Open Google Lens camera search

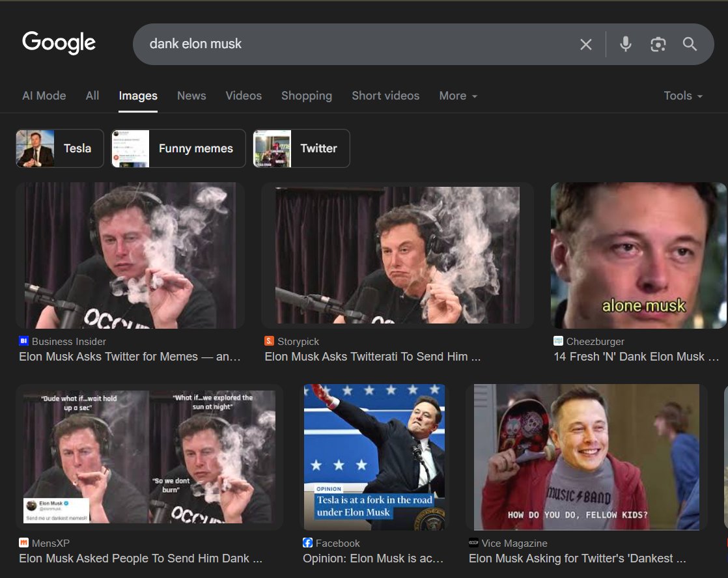tap(658, 44)
